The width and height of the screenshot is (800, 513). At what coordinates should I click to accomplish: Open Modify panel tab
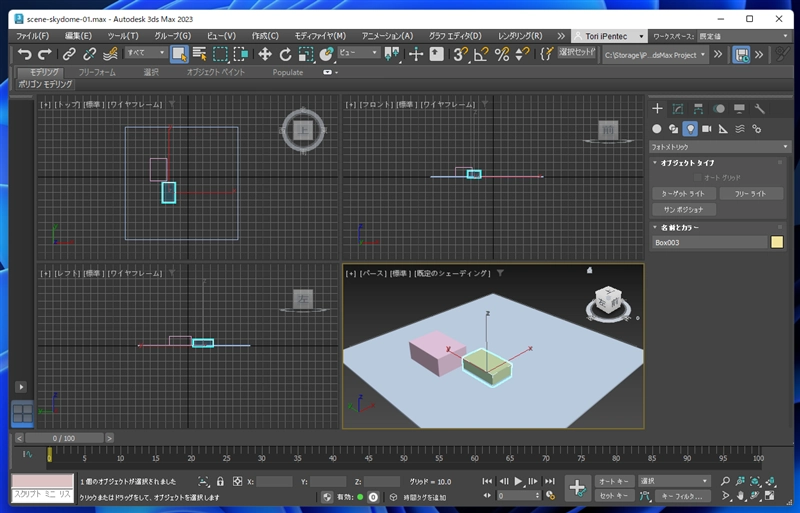coord(678,109)
